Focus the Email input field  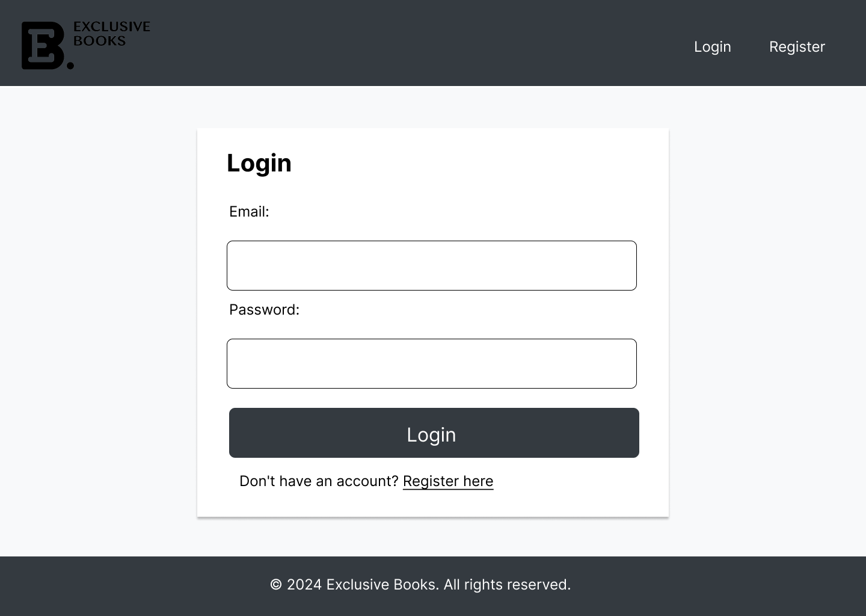431,266
